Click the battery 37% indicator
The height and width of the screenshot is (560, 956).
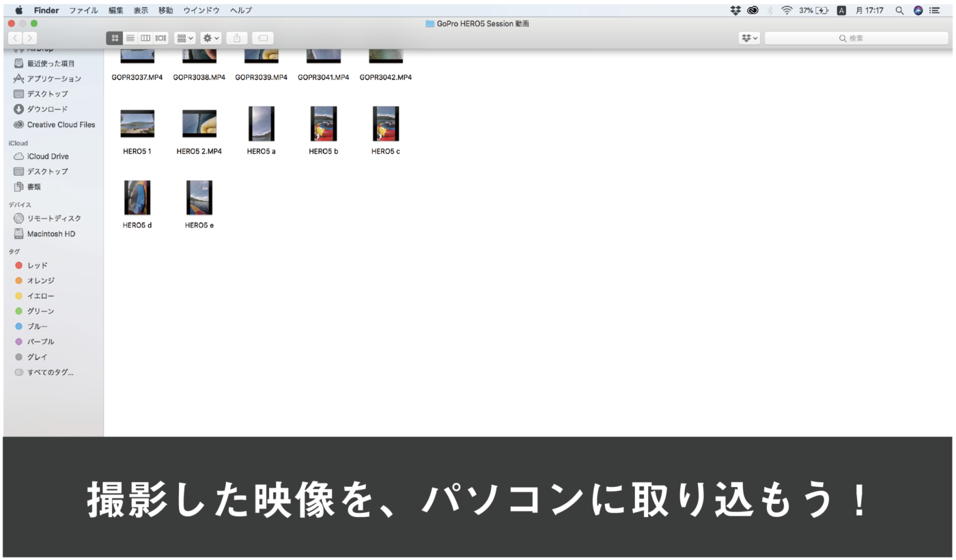814,10
